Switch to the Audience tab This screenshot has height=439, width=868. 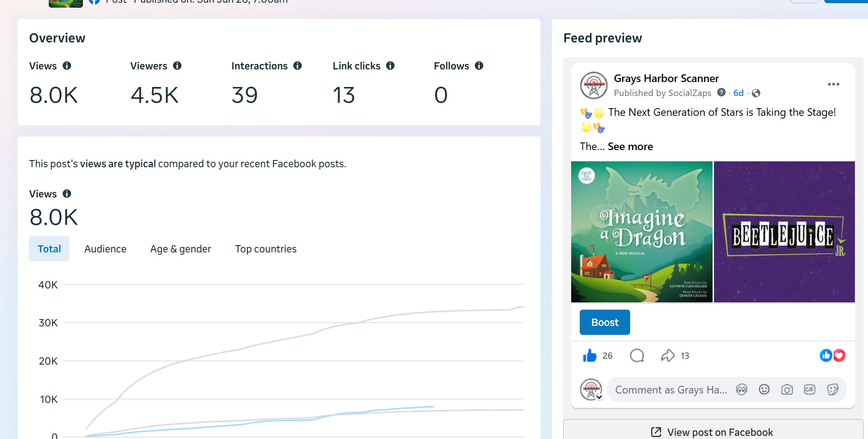click(105, 249)
